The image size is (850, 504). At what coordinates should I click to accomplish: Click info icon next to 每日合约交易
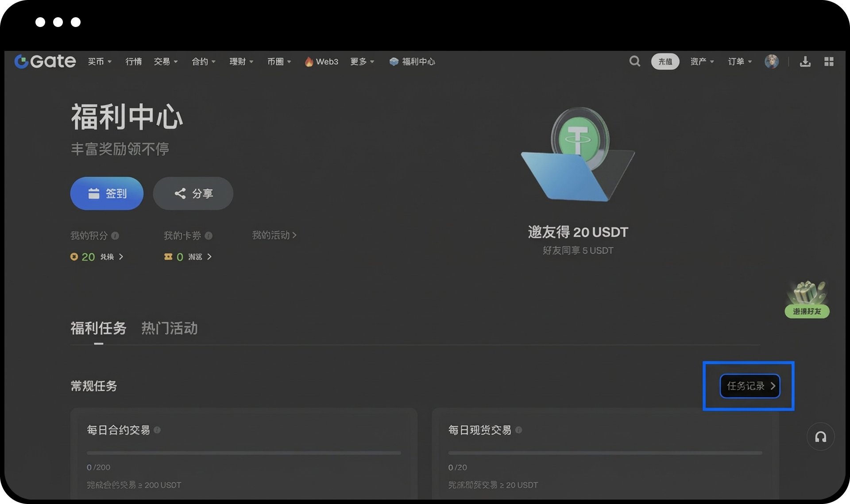pyautogui.click(x=157, y=430)
